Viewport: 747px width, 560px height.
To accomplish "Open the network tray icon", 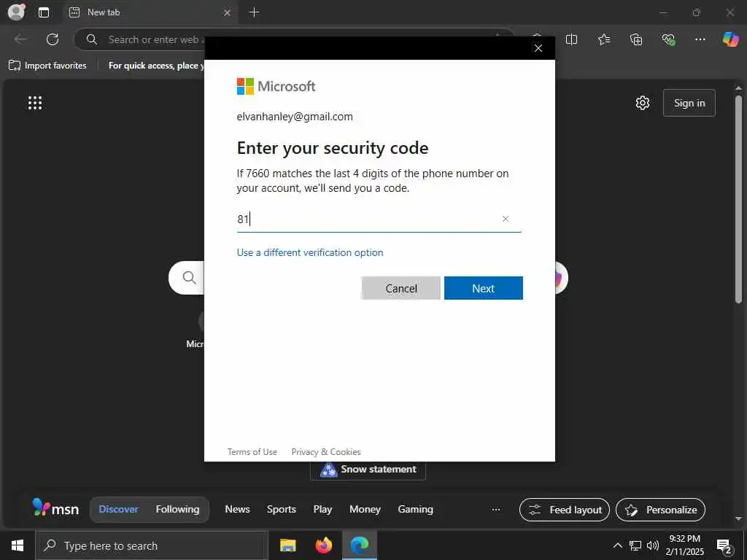I will point(635,545).
